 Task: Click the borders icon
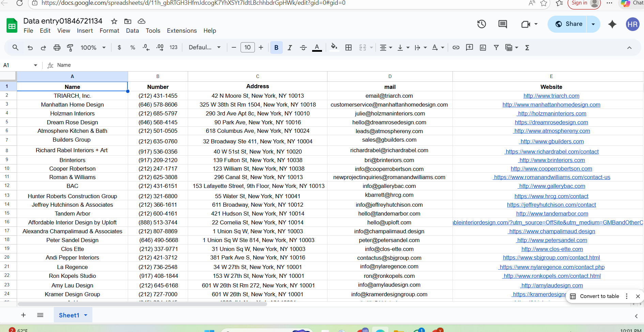[x=348, y=48]
